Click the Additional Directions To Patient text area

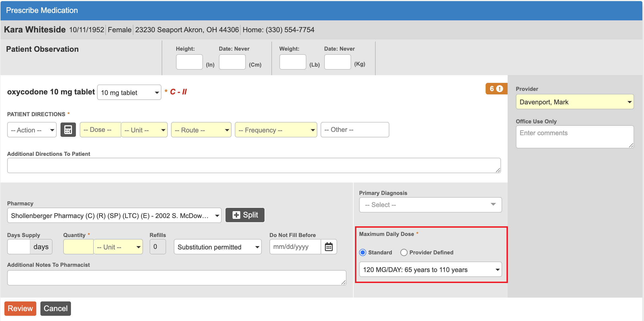pos(254,165)
